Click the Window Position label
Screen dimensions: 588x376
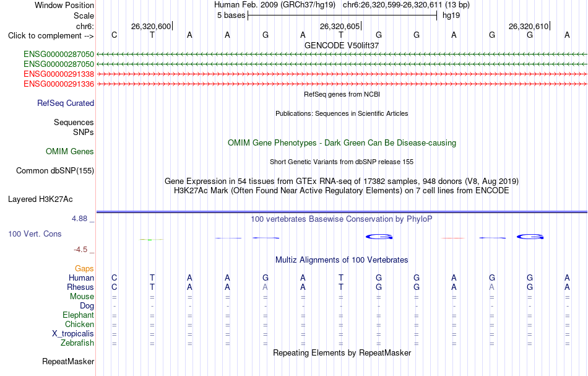64,5
